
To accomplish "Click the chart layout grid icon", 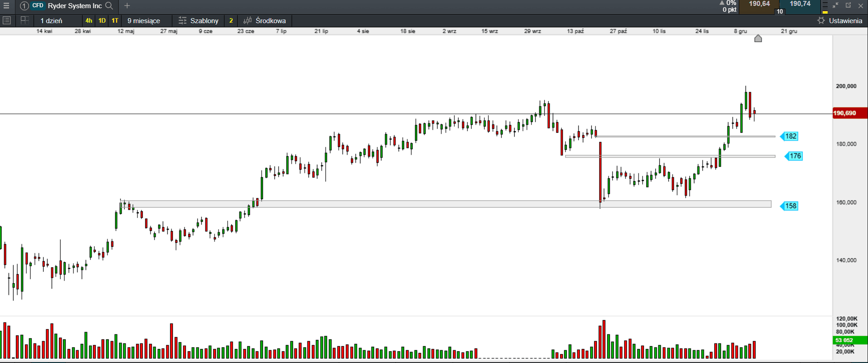I will click(x=24, y=20).
